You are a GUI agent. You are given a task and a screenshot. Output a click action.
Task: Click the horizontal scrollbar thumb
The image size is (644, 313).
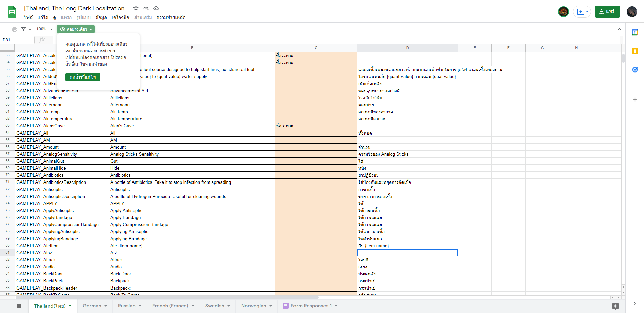click(167, 297)
